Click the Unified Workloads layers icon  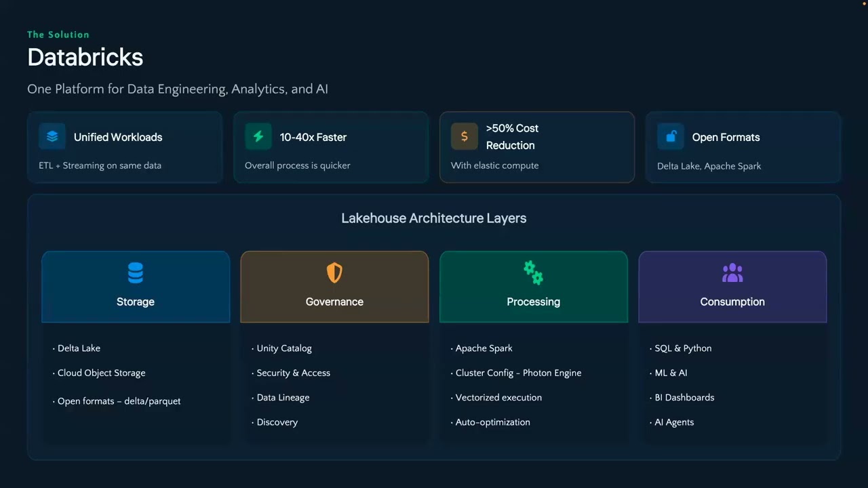(x=52, y=136)
